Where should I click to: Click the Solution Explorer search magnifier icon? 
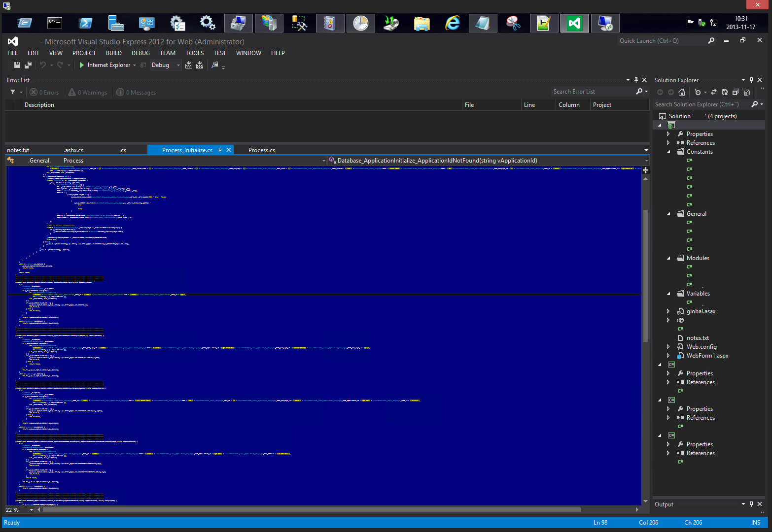[x=754, y=104]
